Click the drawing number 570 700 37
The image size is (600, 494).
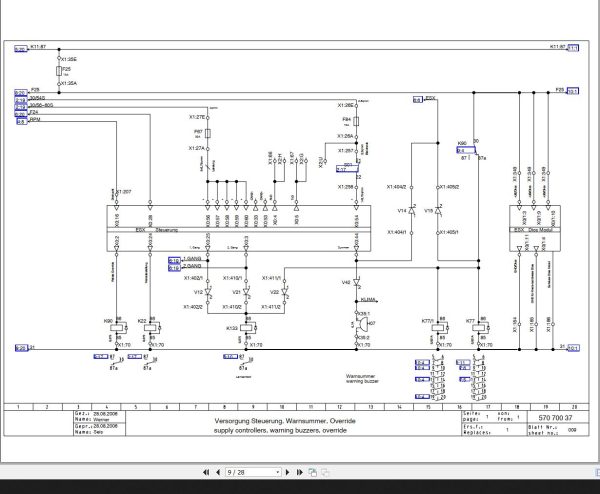click(x=555, y=418)
